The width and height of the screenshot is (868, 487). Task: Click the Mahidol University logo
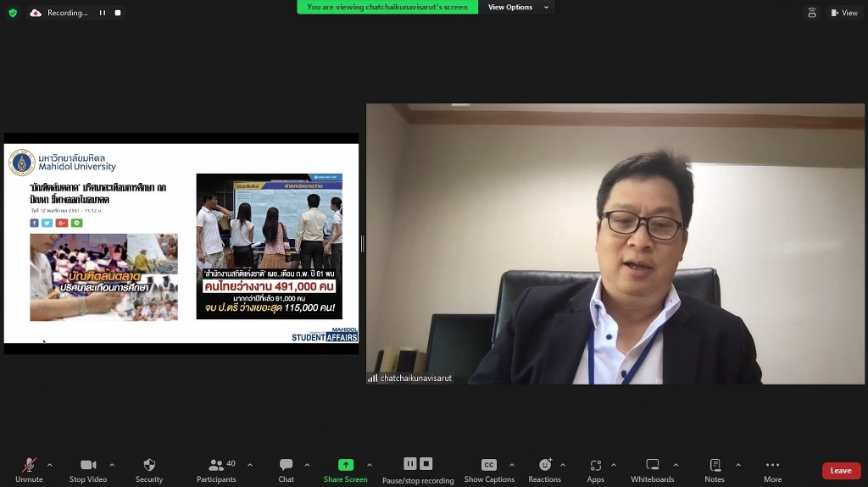tap(22, 163)
